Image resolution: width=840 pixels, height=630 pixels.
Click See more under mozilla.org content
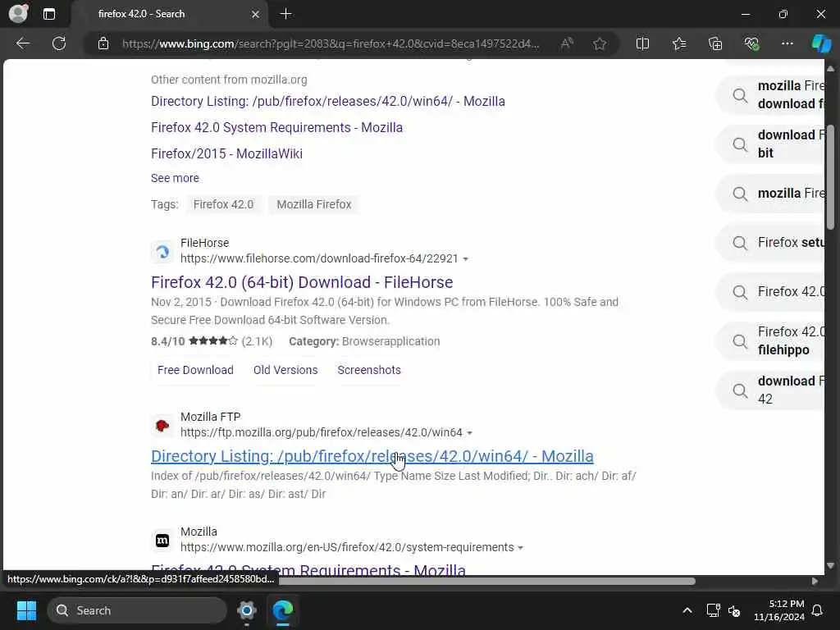coord(175,178)
